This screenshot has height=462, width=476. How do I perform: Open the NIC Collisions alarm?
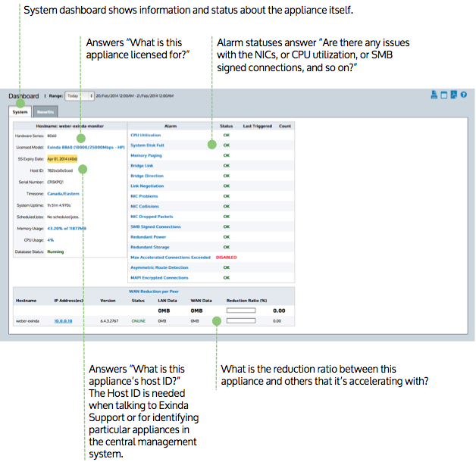click(x=145, y=206)
